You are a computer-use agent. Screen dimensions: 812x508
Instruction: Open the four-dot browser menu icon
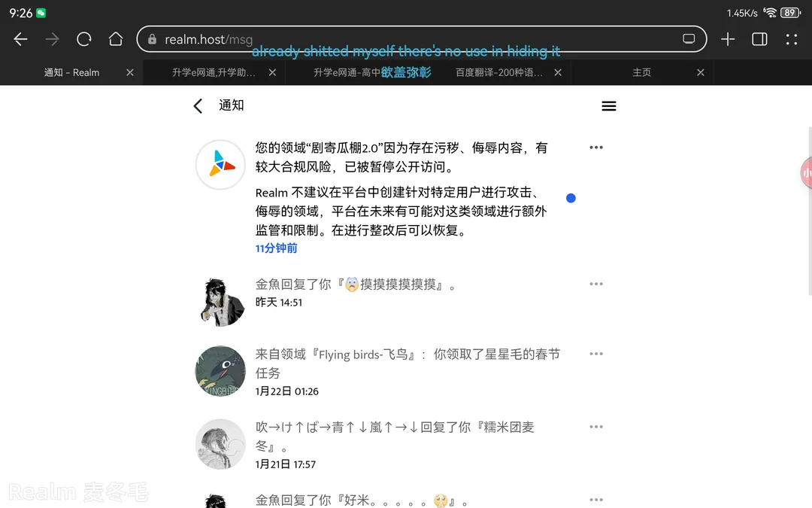(791, 39)
